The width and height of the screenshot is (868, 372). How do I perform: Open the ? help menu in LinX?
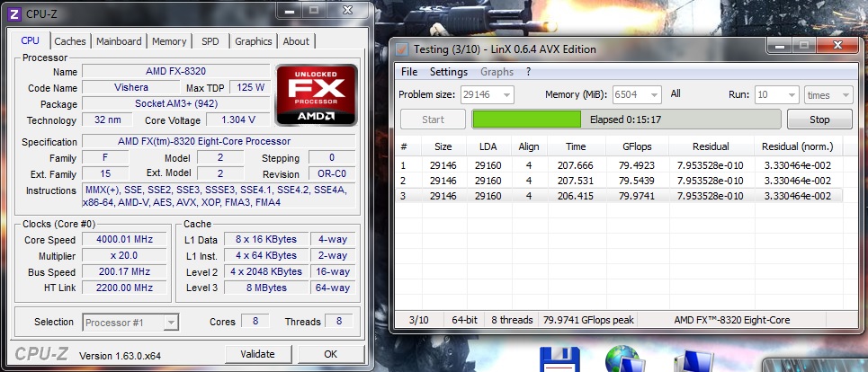pyautogui.click(x=528, y=72)
